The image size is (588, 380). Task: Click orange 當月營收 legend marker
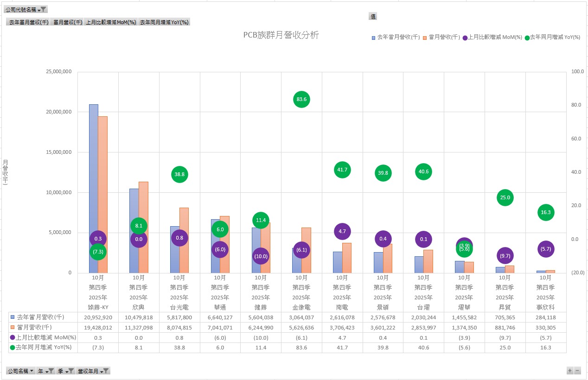pyautogui.click(x=425, y=38)
